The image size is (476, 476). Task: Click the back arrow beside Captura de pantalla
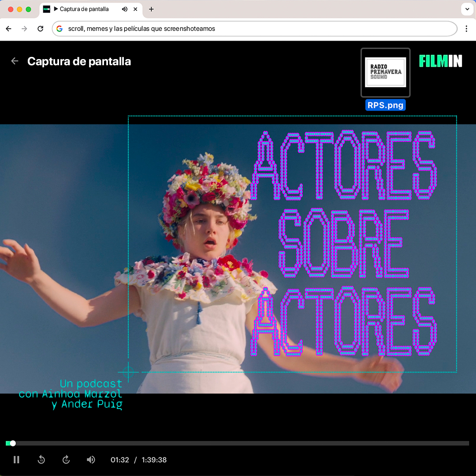15,61
